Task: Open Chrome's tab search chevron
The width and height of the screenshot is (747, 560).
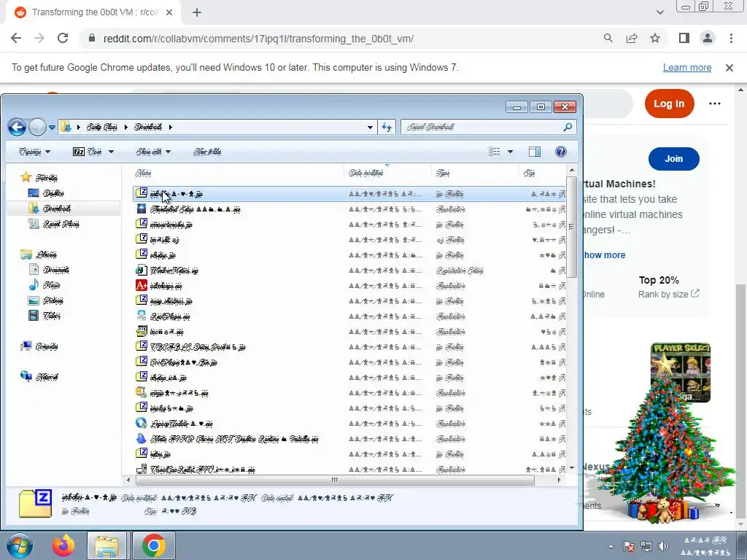Action: pyautogui.click(x=659, y=12)
